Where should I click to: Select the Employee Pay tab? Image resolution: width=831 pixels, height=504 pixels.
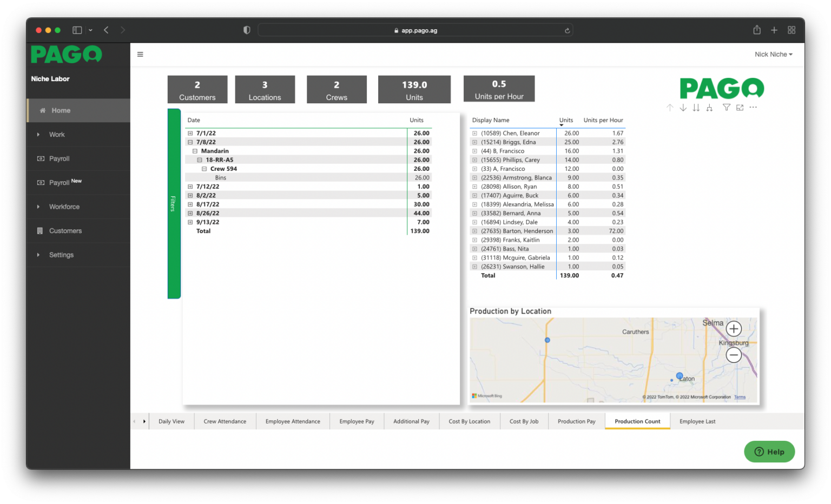pyautogui.click(x=357, y=421)
